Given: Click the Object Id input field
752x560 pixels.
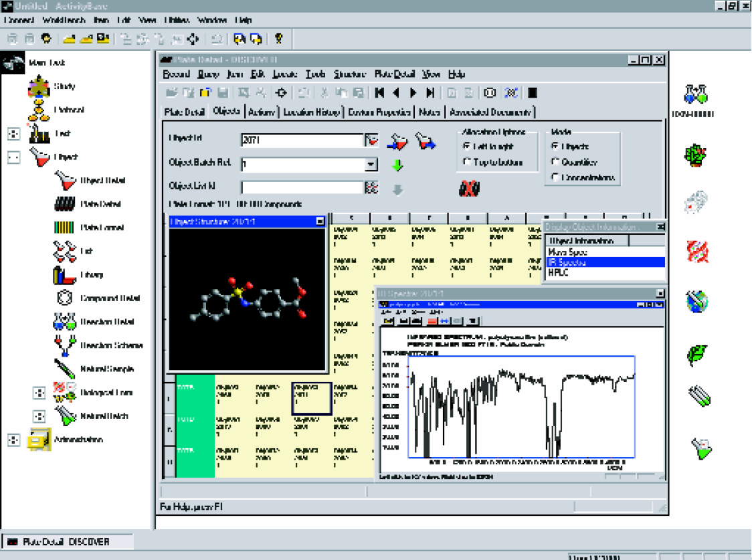Looking at the screenshot, I should coord(302,140).
